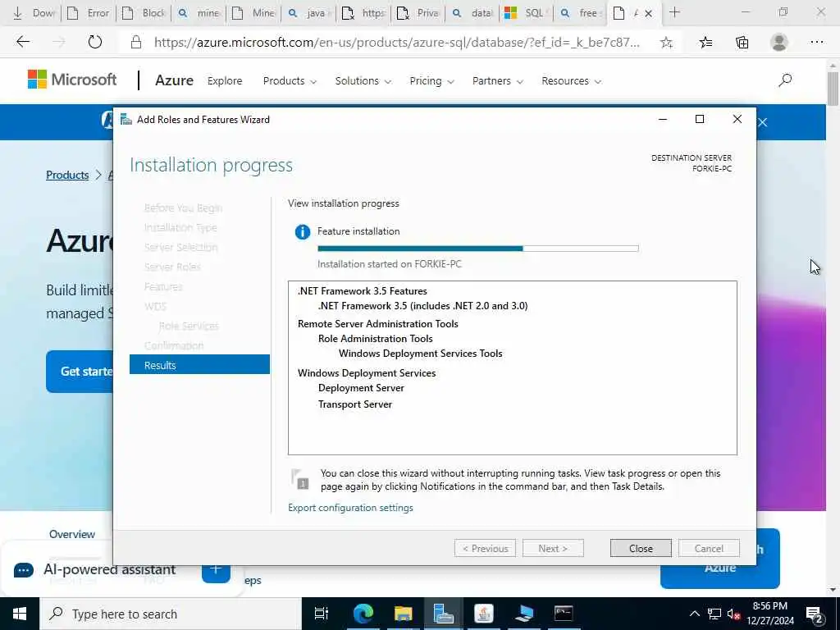Click 'Windows Deployment Services Tools' entry
This screenshot has height=630, width=840.
pyautogui.click(x=421, y=353)
